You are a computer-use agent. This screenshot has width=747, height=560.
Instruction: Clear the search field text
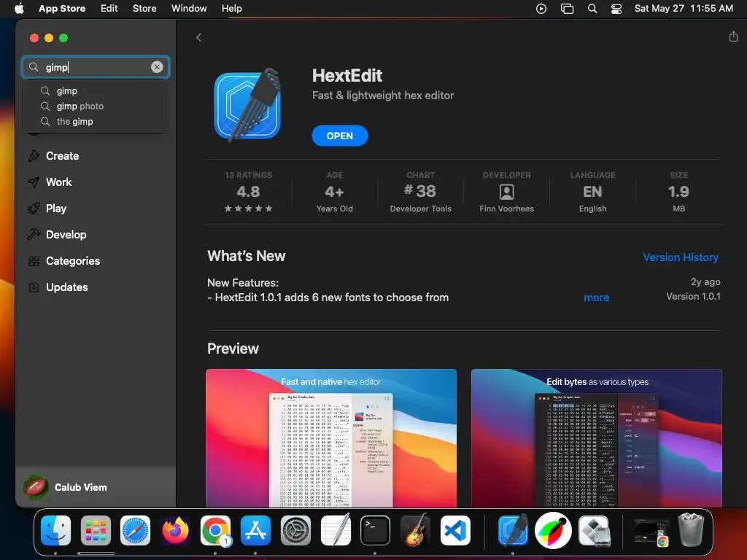pos(157,67)
